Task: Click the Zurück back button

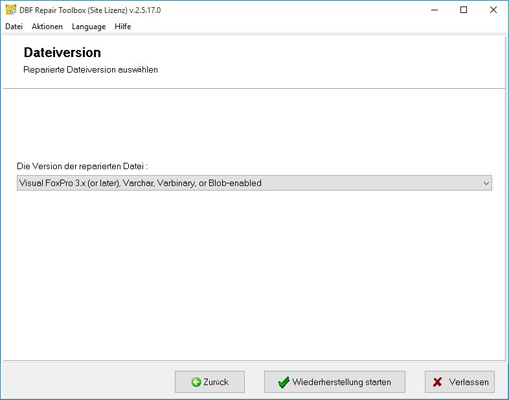Action: point(210,382)
